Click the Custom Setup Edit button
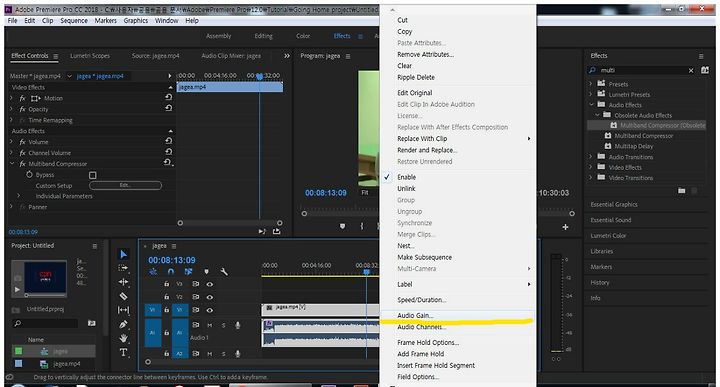 (125, 185)
